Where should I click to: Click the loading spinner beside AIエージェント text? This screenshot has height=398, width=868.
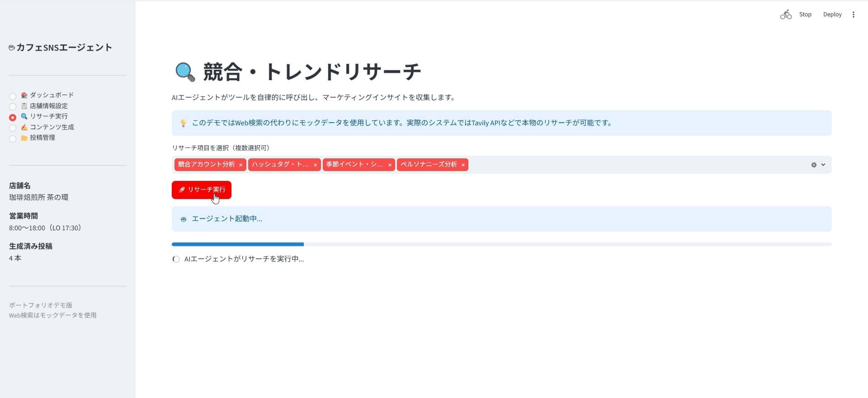click(176, 259)
